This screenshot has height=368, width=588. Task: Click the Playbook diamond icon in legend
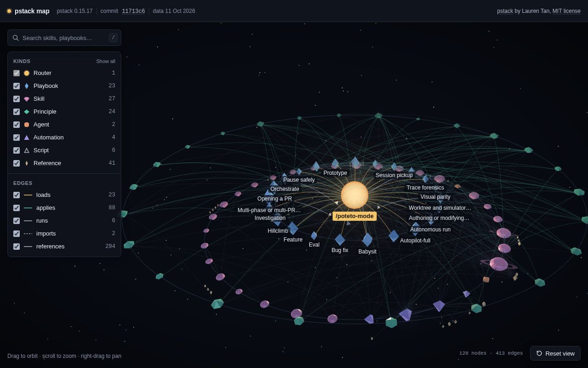[27, 86]
